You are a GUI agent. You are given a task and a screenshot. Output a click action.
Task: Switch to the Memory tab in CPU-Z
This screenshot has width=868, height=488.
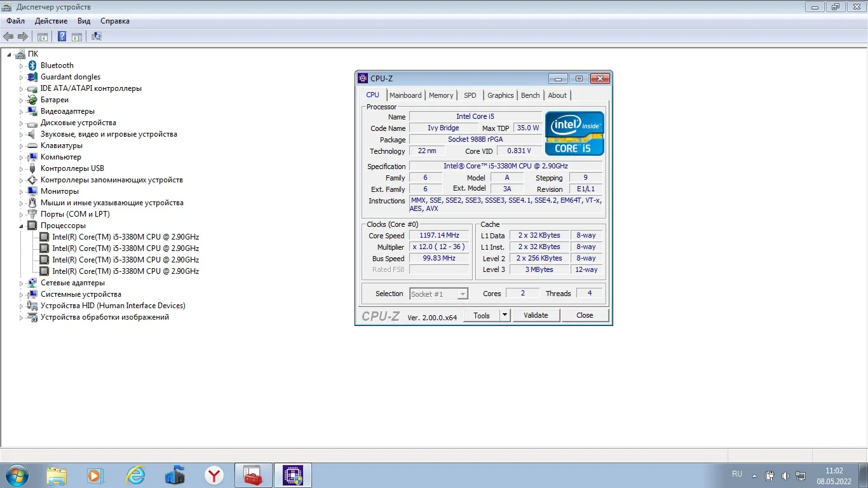441,95
